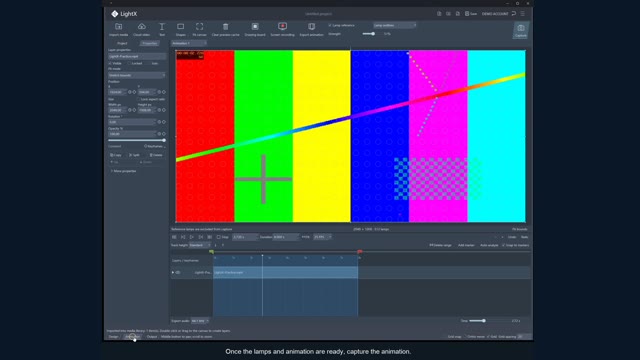Screen dimensions: 640x360
Task: Open the Export audio dropdown
Action: click(x=200, y=321)
